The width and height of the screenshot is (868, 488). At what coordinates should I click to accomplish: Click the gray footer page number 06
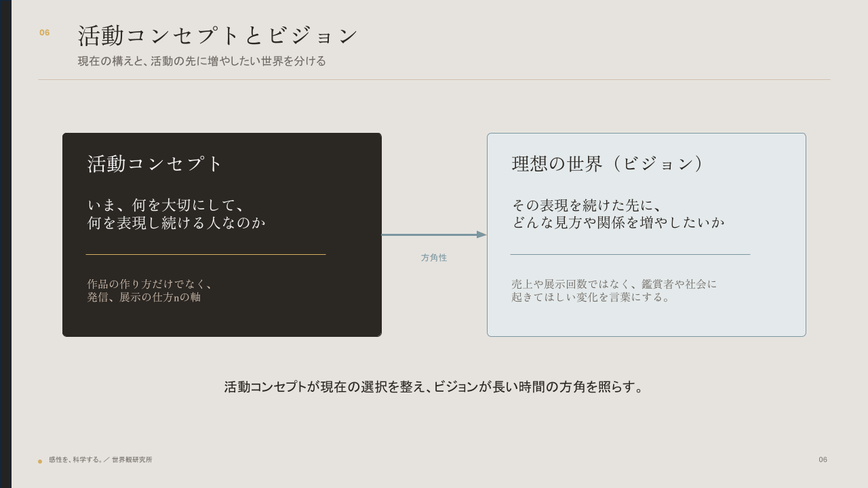tap(823, 460)
